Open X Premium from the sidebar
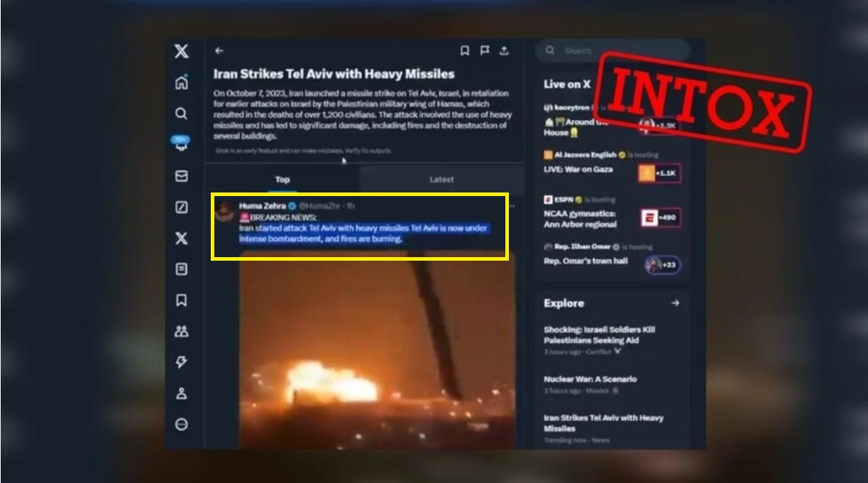The height and width of the screenshot is (483, 868). coord(182,239)
